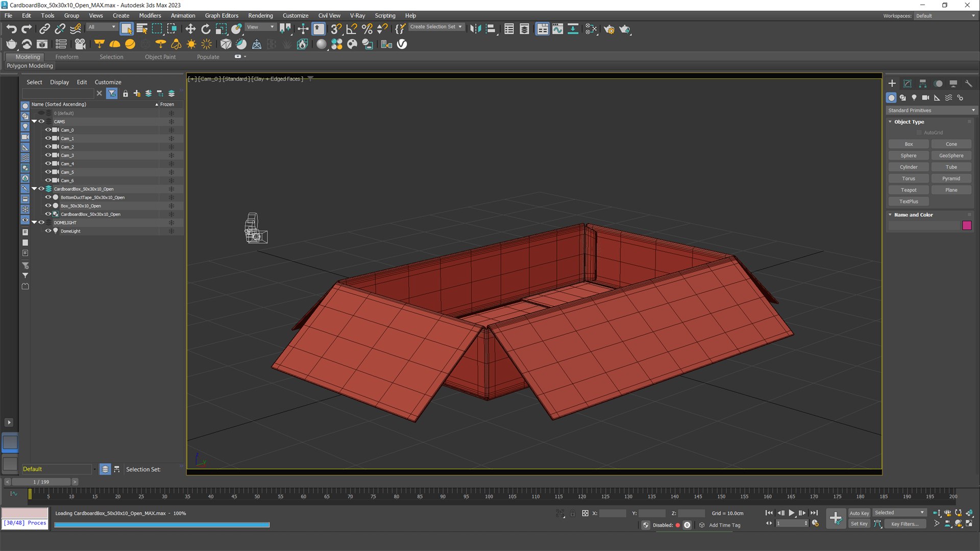
Task: Open the Select by Name list icon
Action: coord(142,29)
